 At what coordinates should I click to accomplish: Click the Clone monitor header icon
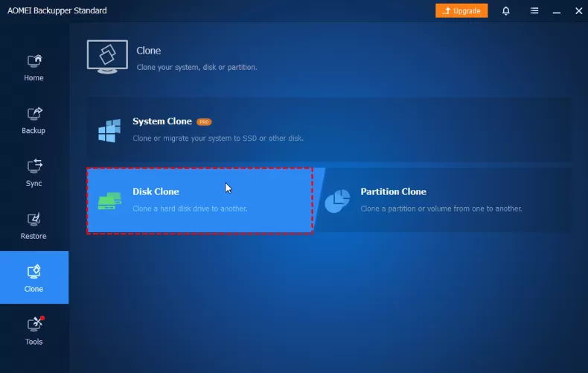107,57
